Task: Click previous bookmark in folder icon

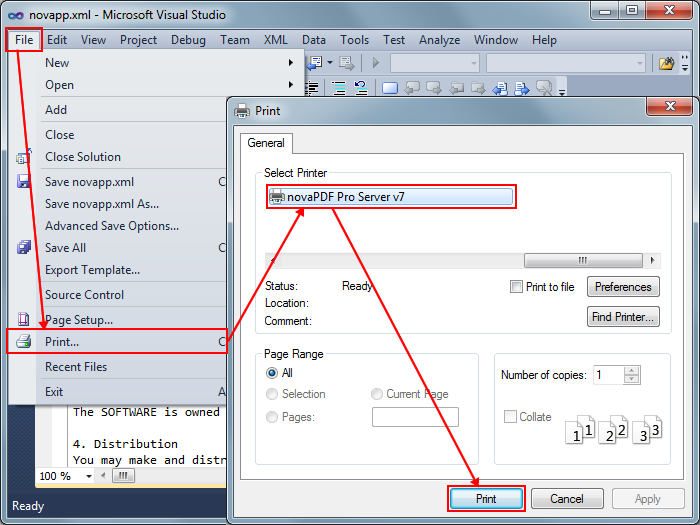Action: pyautogui.click(x=456, y=88)
